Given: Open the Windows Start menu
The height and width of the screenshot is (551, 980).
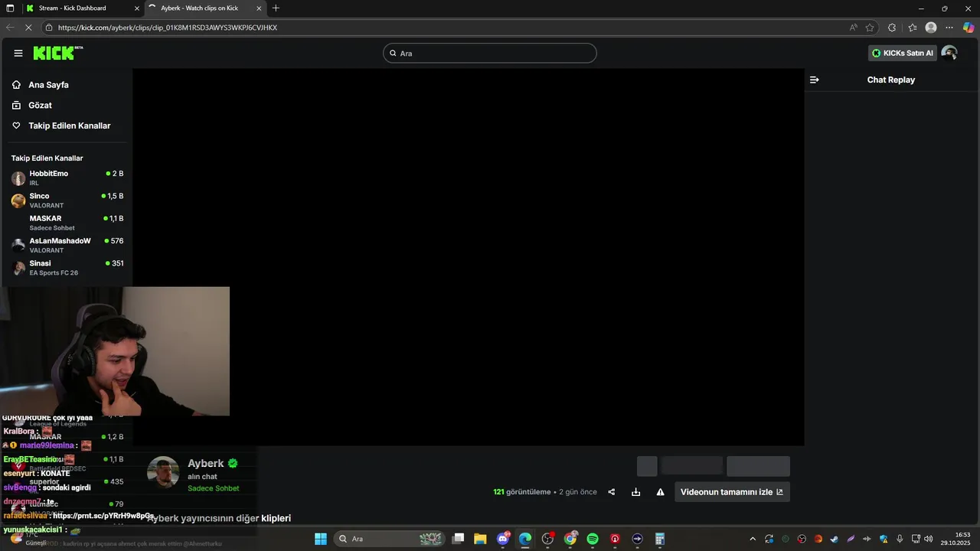Looking at the screenshot, I should [321, 539].
